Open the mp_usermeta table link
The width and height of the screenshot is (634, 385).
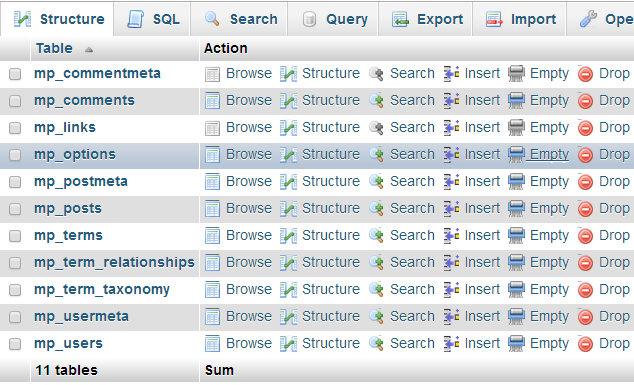click(x=81, y=316)
